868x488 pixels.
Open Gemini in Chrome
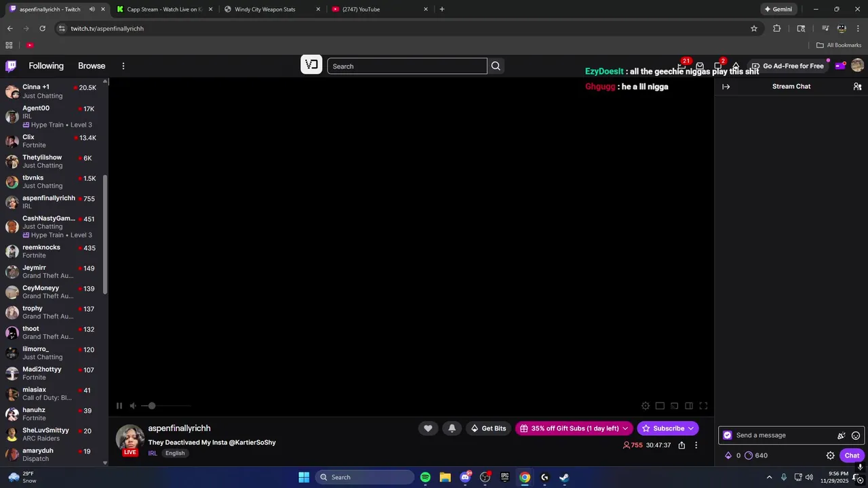pos(778,9)
